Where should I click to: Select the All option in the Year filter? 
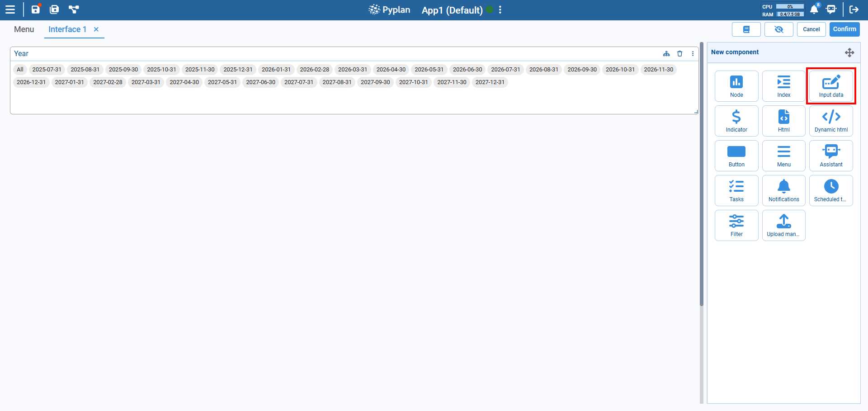[20, 69]
